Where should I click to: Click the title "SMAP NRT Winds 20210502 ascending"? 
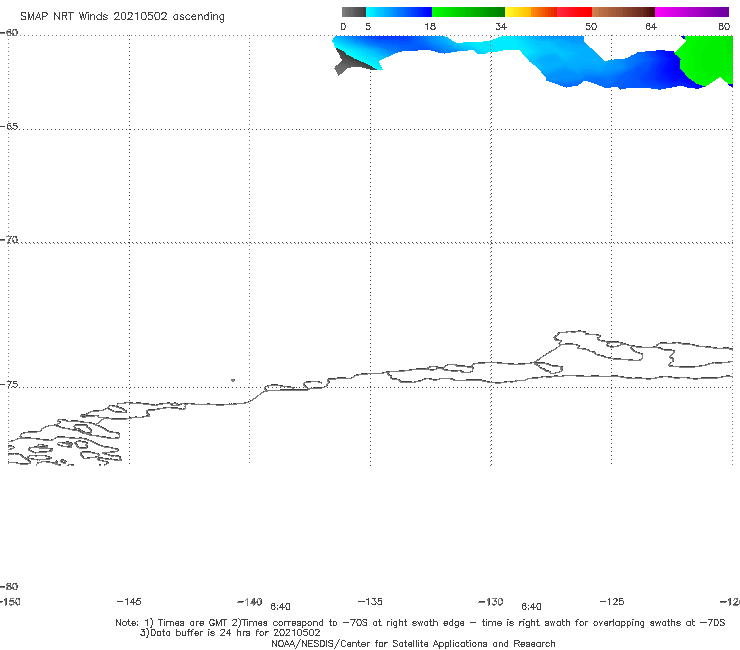pyautogui.click(x=122, y=16)
